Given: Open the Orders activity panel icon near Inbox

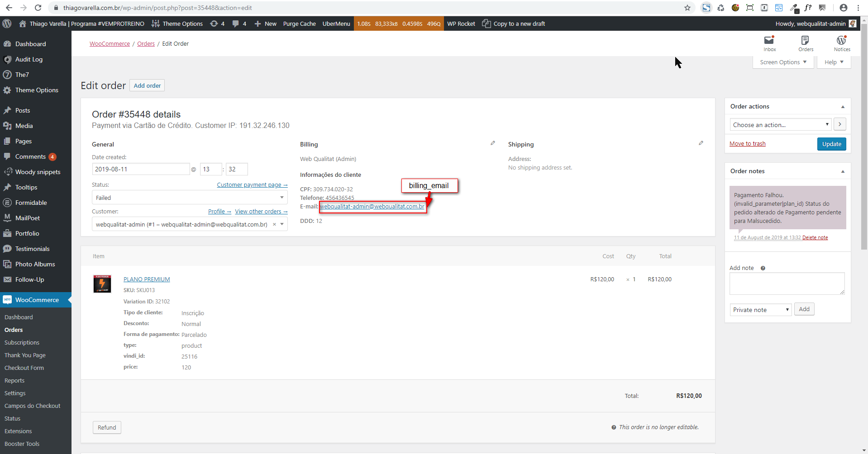Looking at the screenshot, I should point(806,44).
